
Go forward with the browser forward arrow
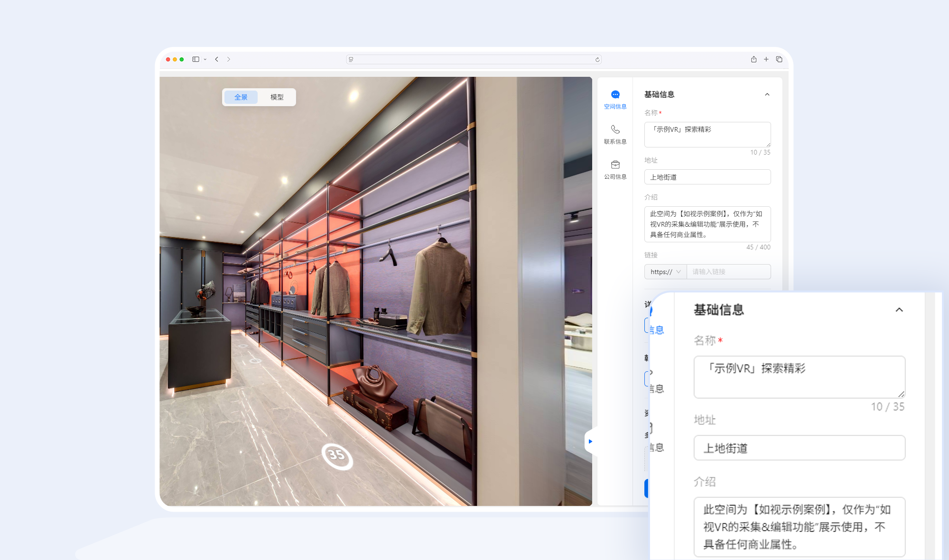(x=229, y=59)
